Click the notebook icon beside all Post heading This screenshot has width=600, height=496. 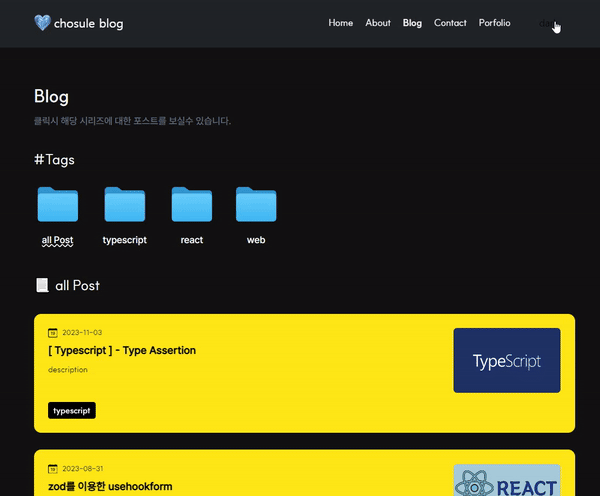pos(42,285)
